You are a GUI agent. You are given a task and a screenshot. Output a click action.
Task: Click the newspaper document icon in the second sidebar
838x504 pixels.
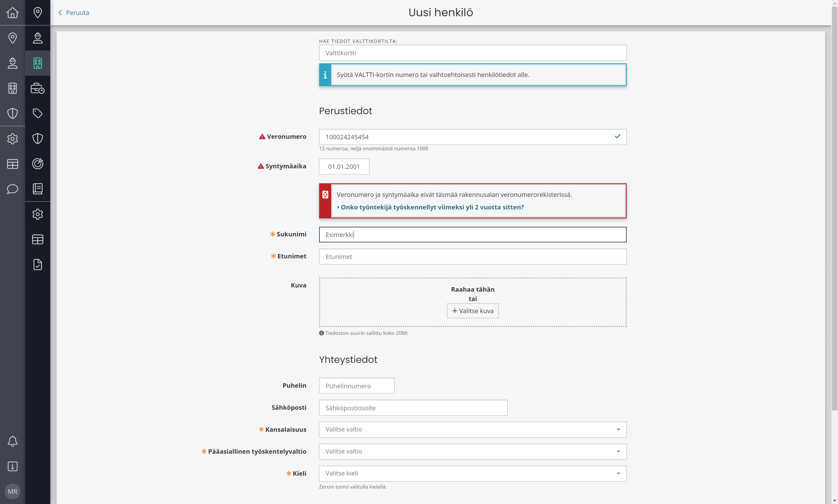point(38,189)
